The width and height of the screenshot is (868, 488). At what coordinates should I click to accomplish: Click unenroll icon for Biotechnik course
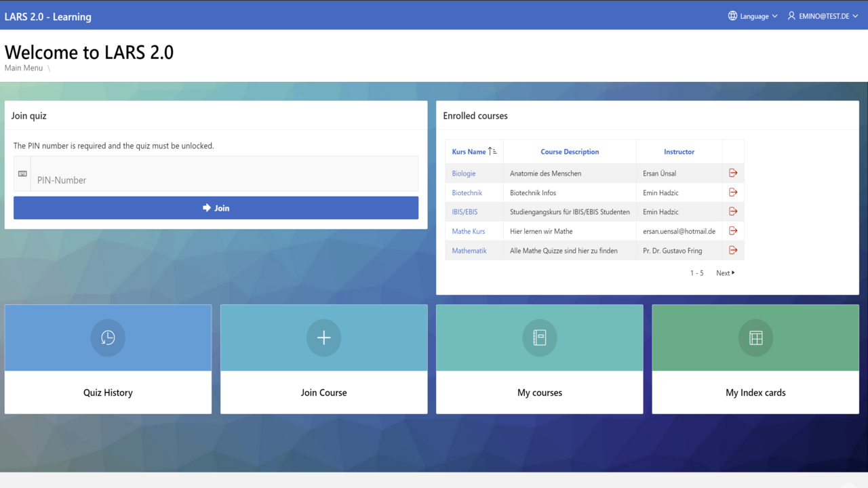(733, 192)
